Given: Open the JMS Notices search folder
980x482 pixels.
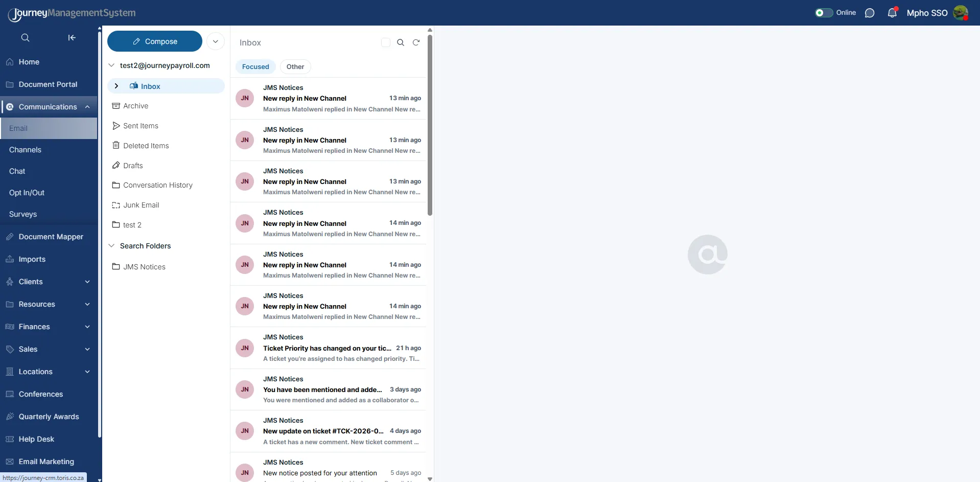Looking at the screenshot, I should tap(139, 267).
